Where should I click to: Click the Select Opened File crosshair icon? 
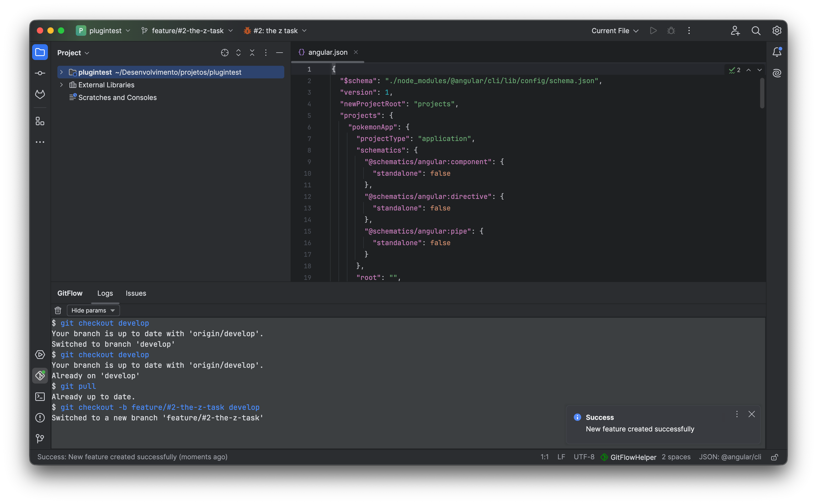[225, 53]
